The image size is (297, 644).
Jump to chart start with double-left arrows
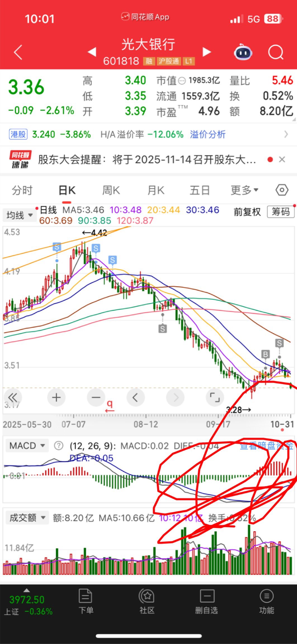pos(13,397)
